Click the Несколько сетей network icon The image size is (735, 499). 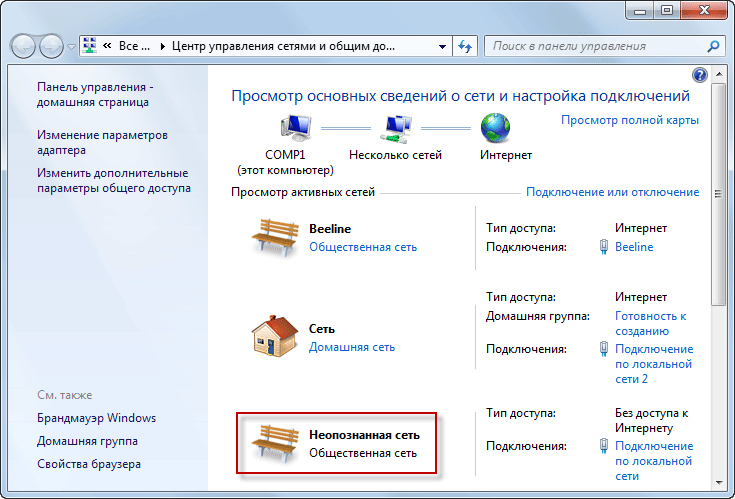point(396,128)
